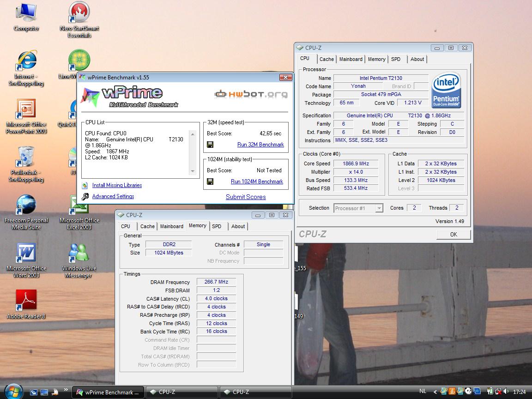Screen dimensions: 532x399
Task: Select Mainboard tab in lower CPU-Z window
Action: click(x=172, y=226)
